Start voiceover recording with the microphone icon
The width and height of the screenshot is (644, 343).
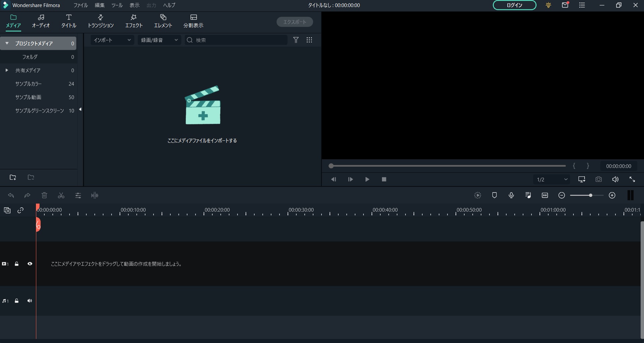pyautogui.click(x=511, y=195)
